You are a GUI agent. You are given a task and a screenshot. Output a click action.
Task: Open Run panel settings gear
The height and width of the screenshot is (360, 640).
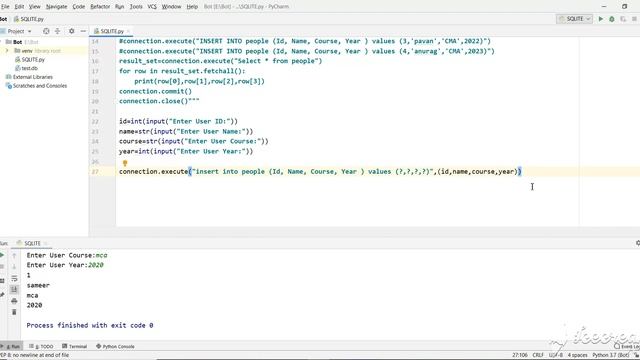point(637,243)
